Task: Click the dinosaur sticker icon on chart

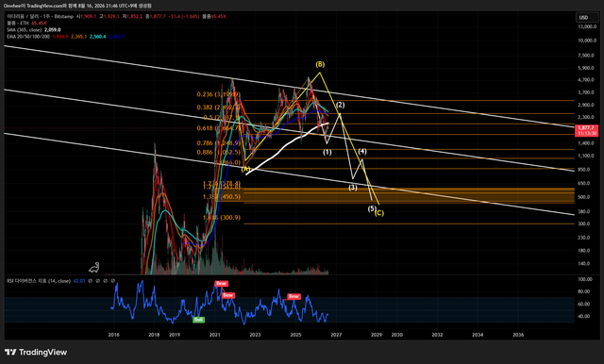Action: click(94, 268)
